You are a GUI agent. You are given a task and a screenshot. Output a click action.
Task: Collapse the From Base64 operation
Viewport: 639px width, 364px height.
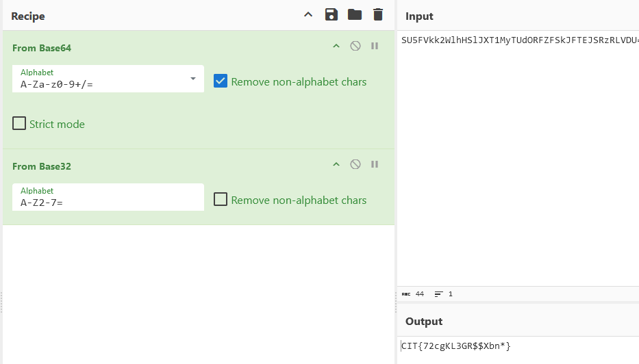click(x=336, y=46)
